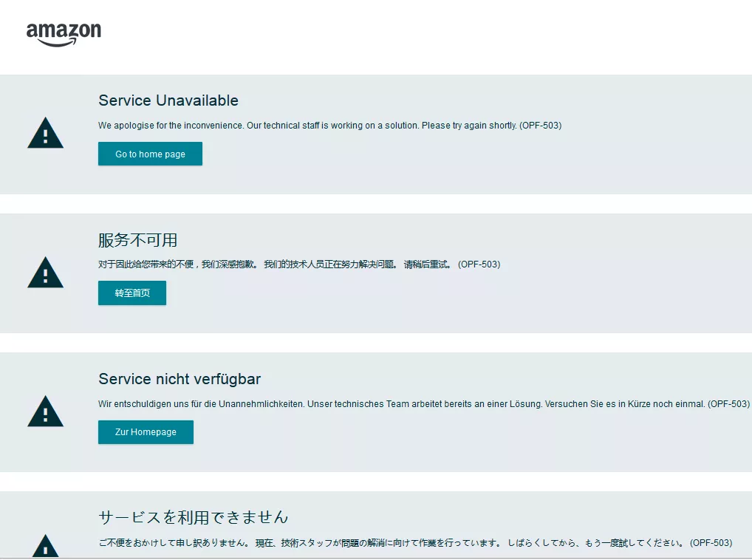752x560 pixels.
Task: Click the 服务不可用 heading
Action: [x=138, y=239]
